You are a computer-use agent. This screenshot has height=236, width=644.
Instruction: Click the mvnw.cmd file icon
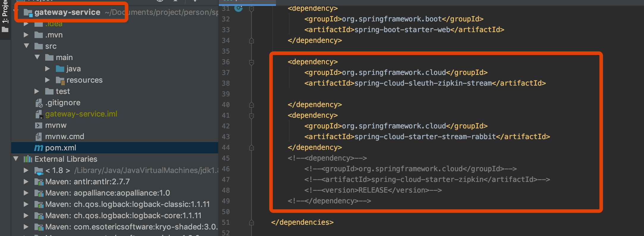pos(39,136)
